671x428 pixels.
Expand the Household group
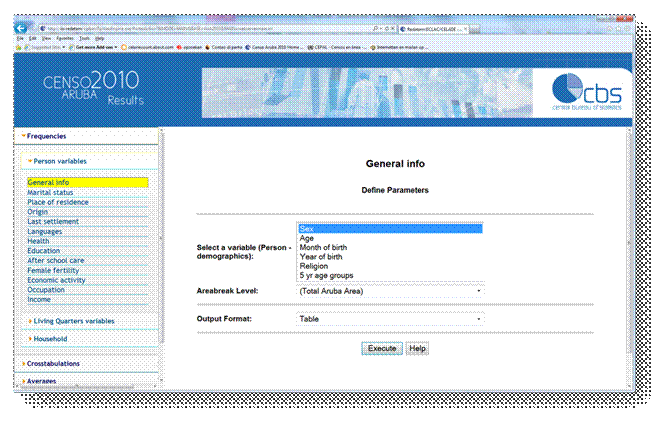[30, 339]
